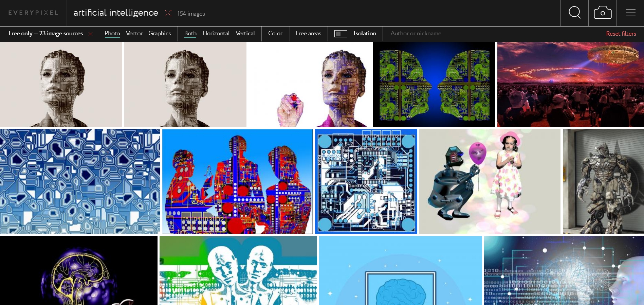
Task: Open robot with girl and balloon image
Action: pyautogui.click(x=490, y=181)
